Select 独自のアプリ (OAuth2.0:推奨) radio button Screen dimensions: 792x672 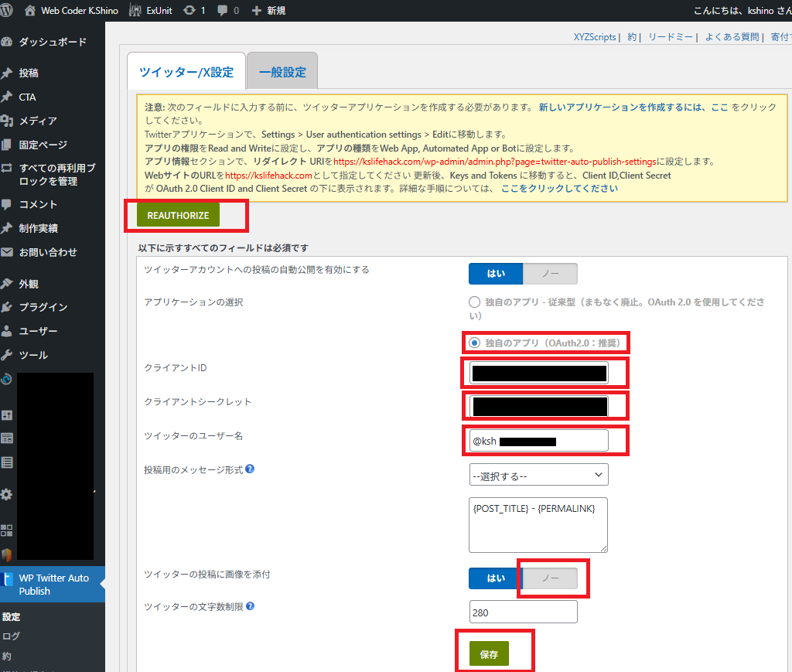pyautogui.click(x=475, y=343)
